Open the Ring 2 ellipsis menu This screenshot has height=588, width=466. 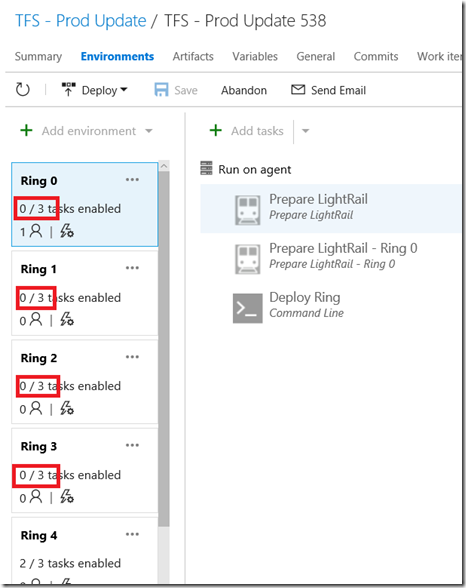tap(132, 357)
